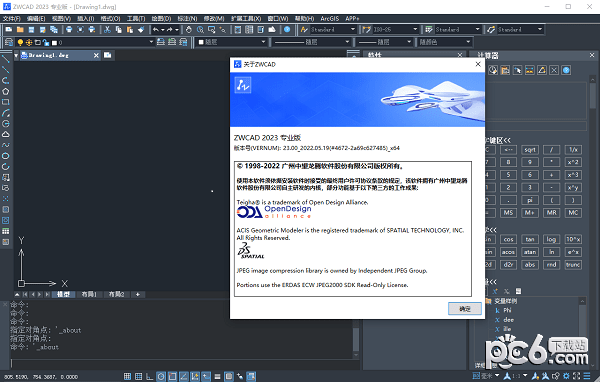Toggle snap mode in status bar
This screenshot has width=600, height=382.
[x=127, y=377]
